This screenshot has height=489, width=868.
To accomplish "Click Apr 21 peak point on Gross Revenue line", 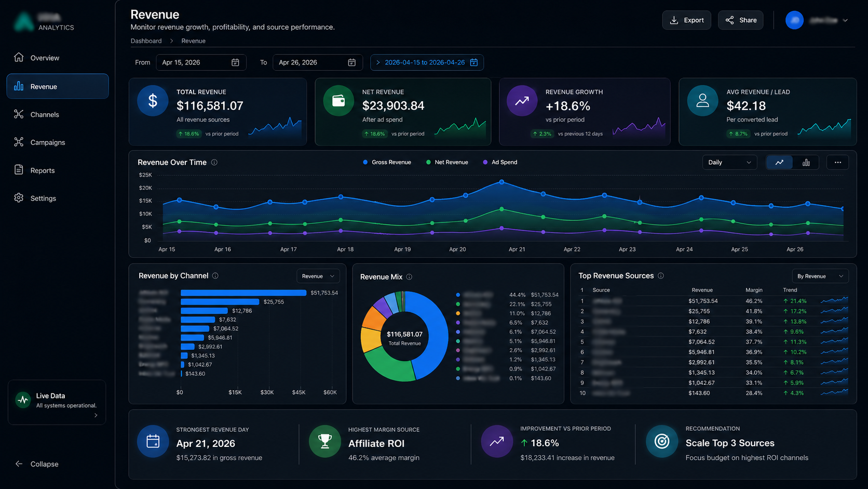I will click(501, 182).
